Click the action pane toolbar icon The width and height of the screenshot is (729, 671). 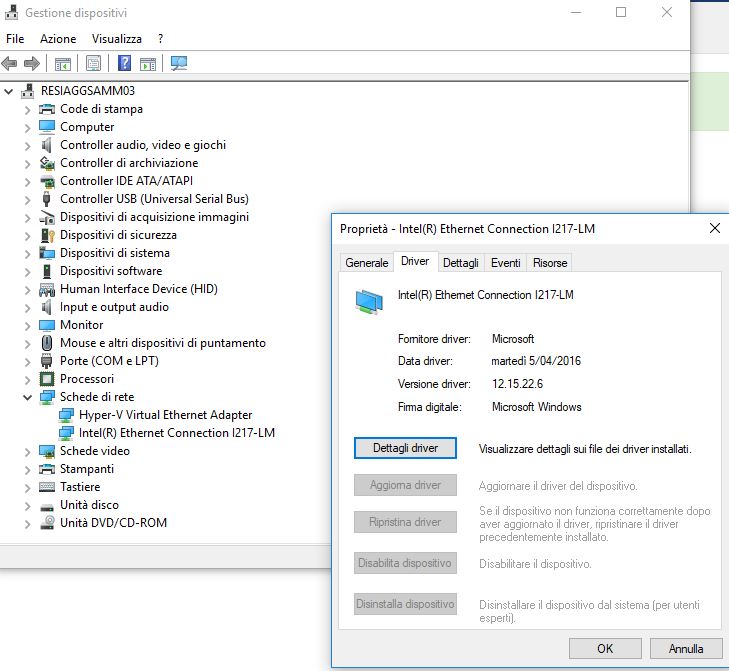148,64
